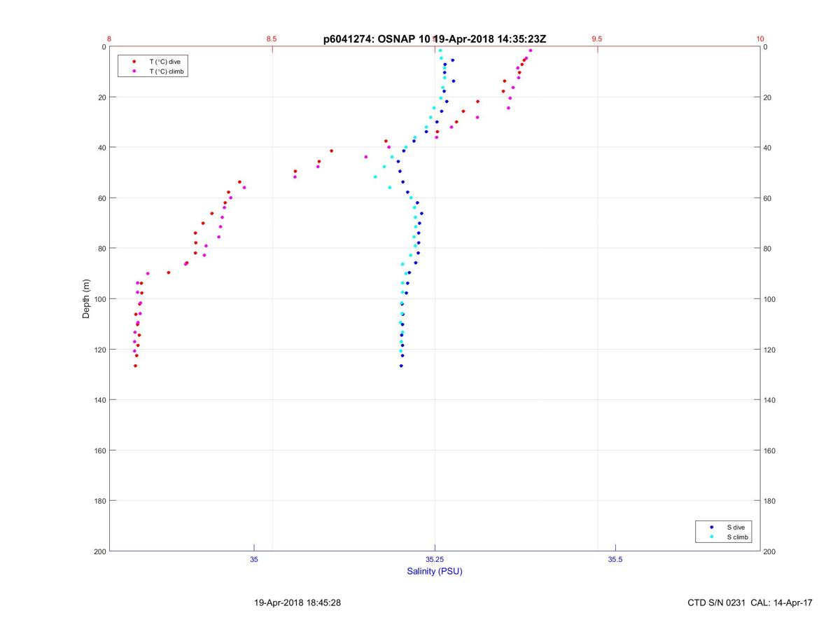Pick the red marker in temperature legend
The width and height of the screenshot is (840, 620).
pos(134,62)
